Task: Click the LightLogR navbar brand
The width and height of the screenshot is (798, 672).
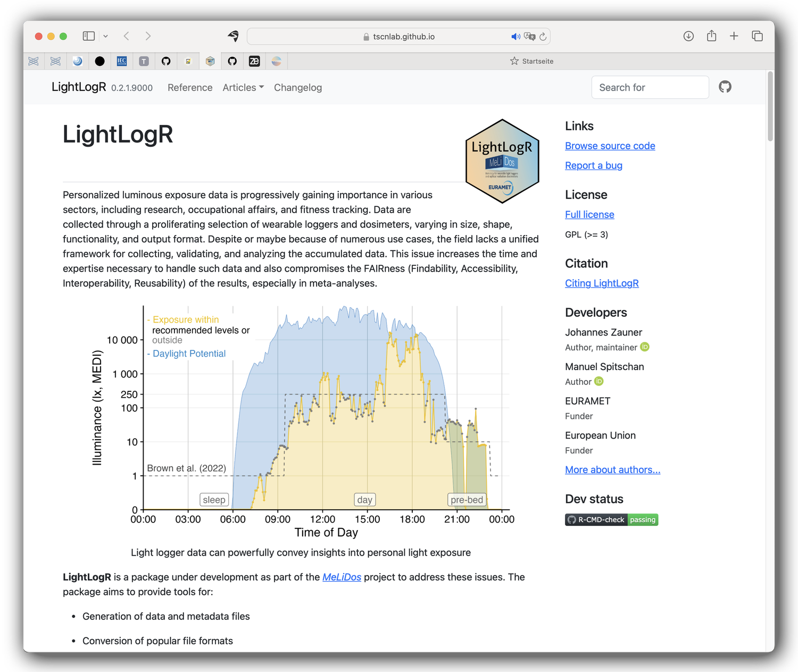Action: coord(79,87)
